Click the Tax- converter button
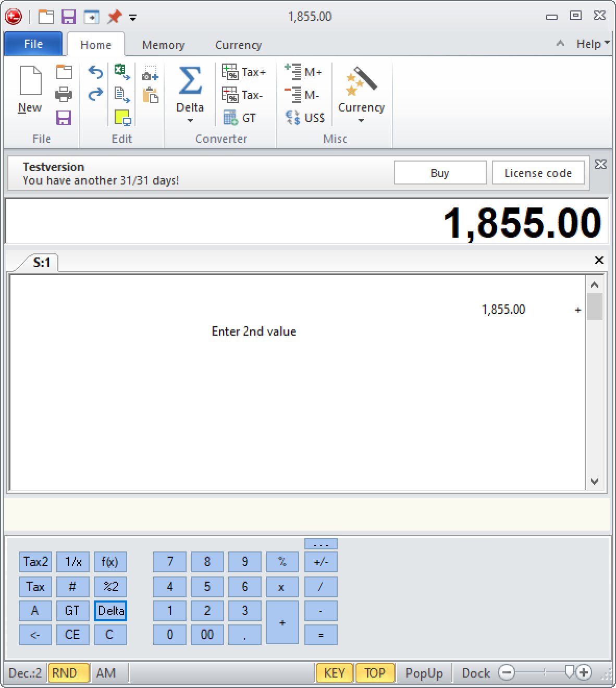 pos(243,95)
